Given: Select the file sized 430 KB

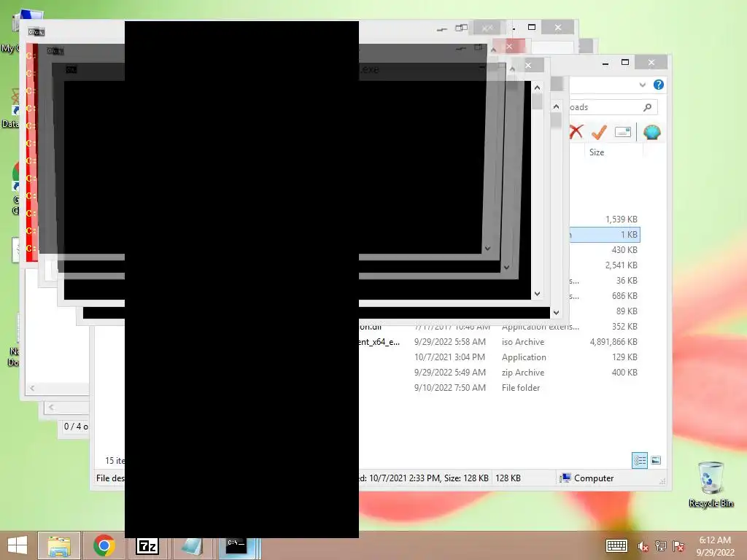Looking at the screenshot, I should [624, 249].
